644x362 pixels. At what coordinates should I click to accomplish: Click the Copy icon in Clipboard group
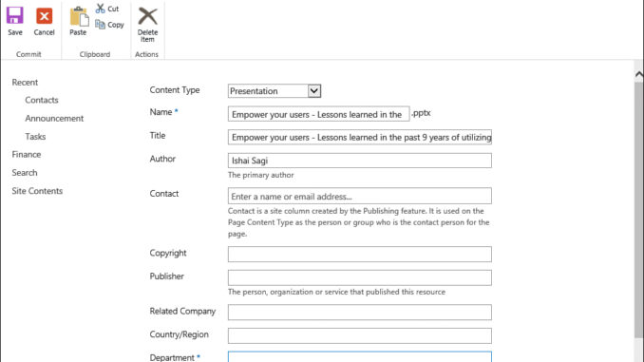(x=100, y=25)
